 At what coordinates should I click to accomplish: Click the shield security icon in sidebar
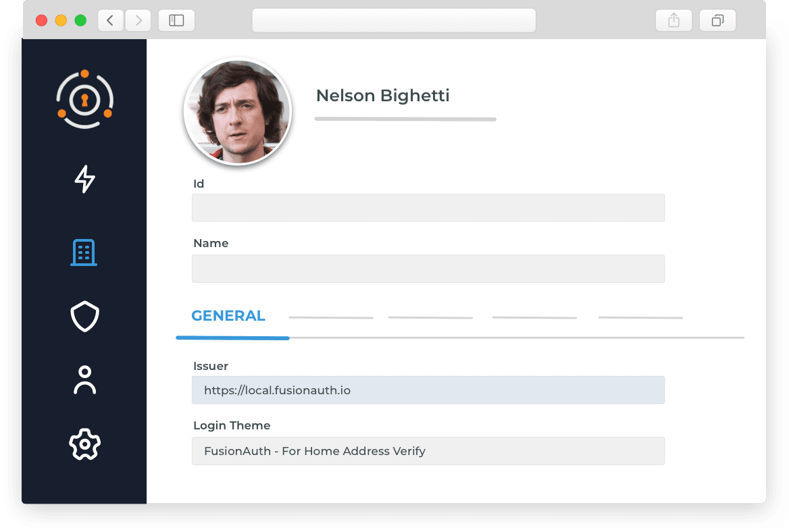[84, 316]
